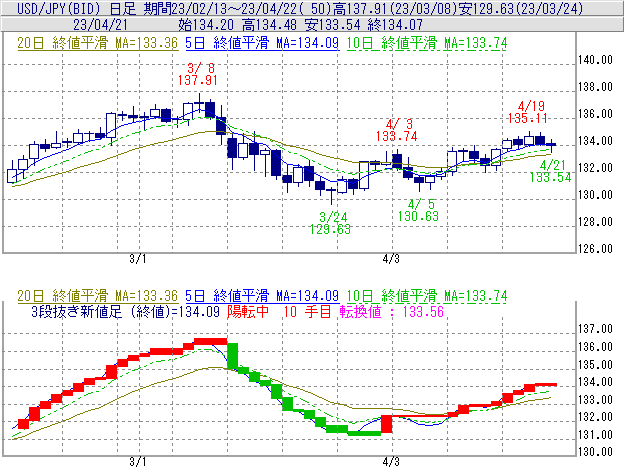Click the 4/3 date label under upper chart
Screen dimensions: 624x475
tap(391, 259)
